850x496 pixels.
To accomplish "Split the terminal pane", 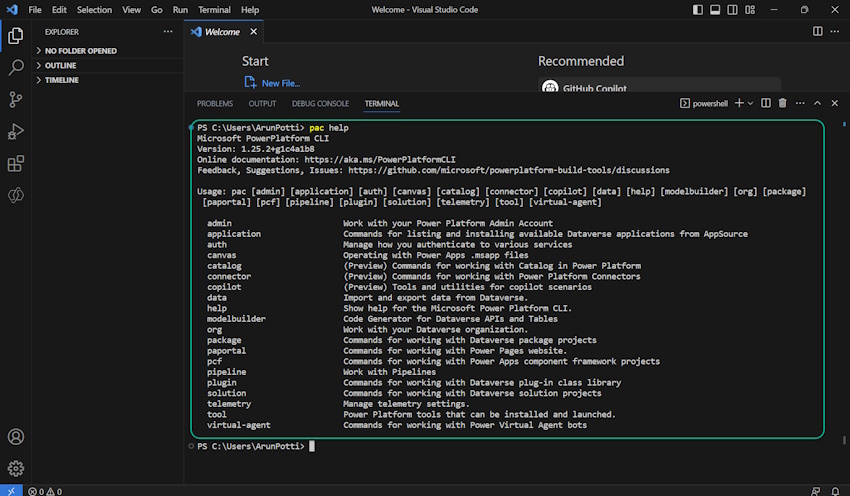I will (766, 103).
